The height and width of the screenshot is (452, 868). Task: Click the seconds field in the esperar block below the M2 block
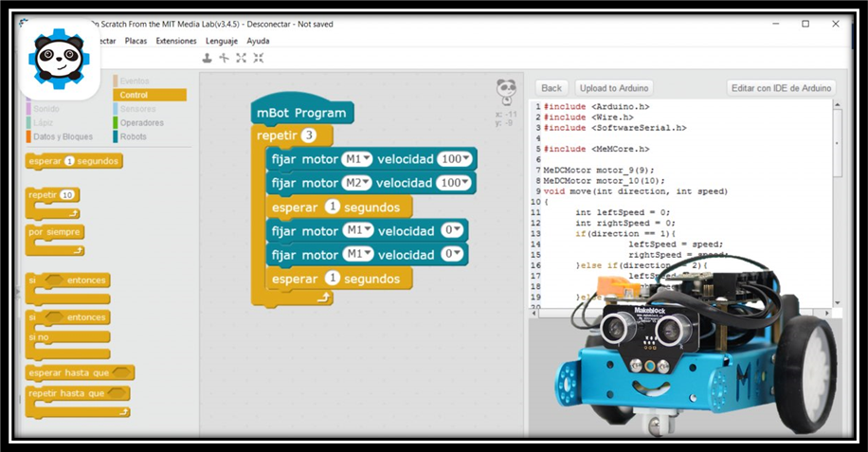[x=333, y=207]
